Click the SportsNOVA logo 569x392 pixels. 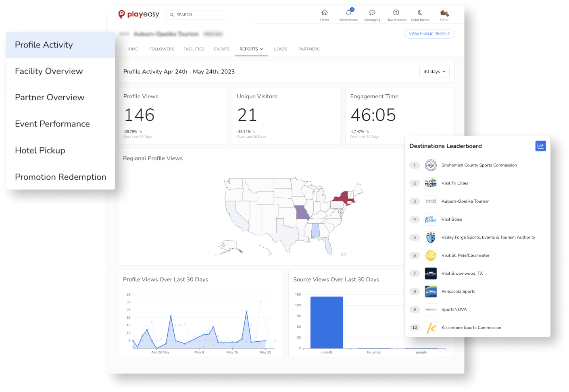[431, 309]
